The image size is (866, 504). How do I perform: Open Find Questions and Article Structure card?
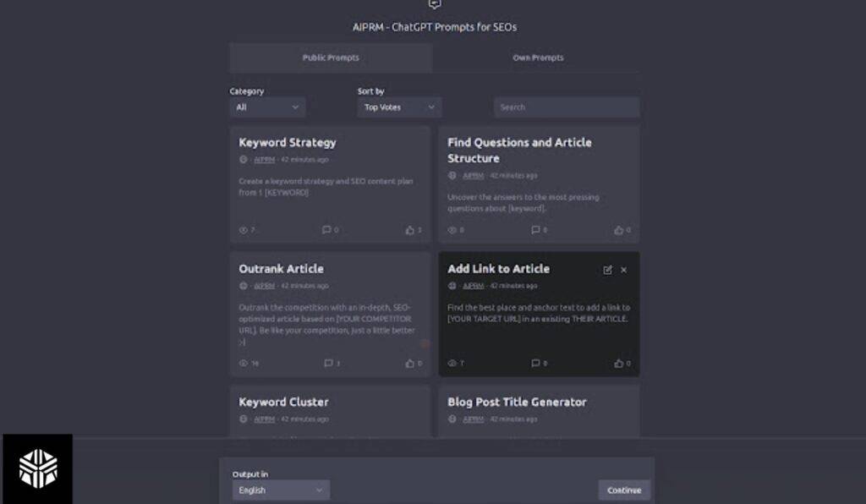pos(539,184)
